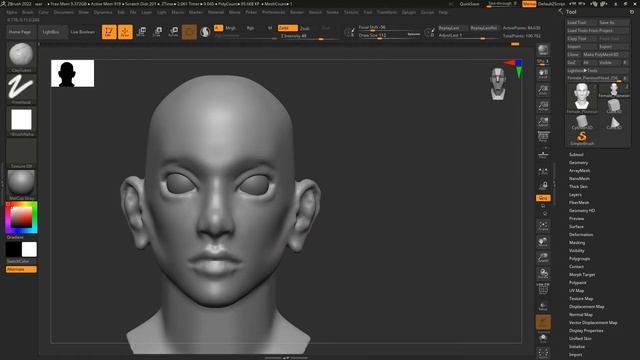Expand the Geometry subpalette
The width and height of the screenshot is (640, 360).
(578, 163)
